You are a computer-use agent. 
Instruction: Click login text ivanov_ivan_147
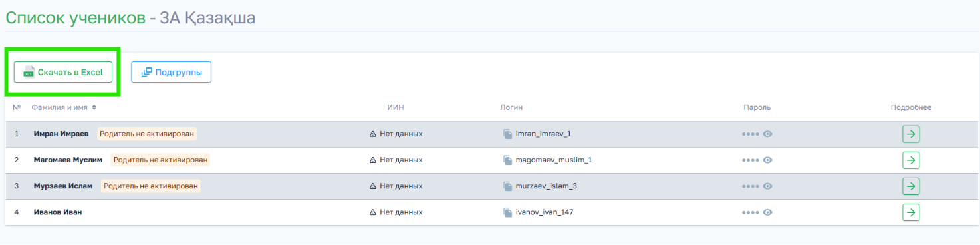545,212
